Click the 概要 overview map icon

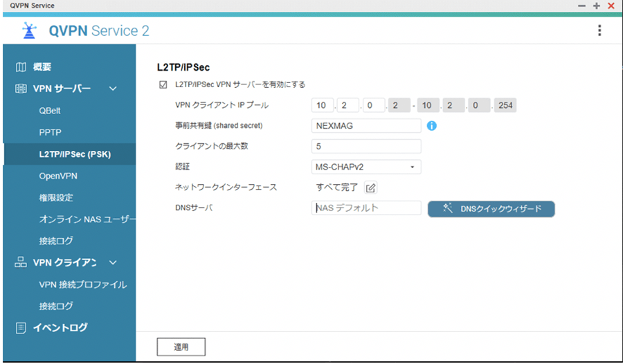click(x=21, y=67)
